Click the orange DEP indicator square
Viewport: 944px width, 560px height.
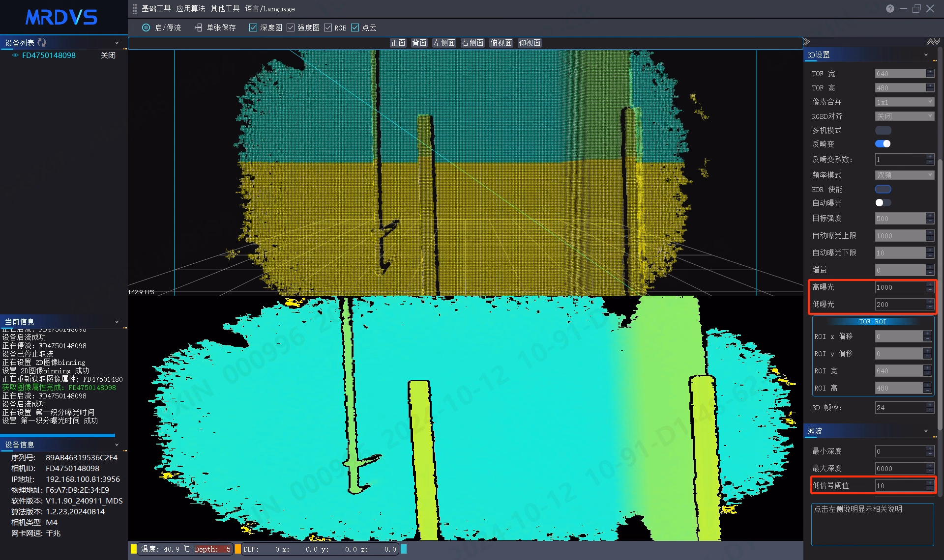pyautogui.click(x=238, y=549)
